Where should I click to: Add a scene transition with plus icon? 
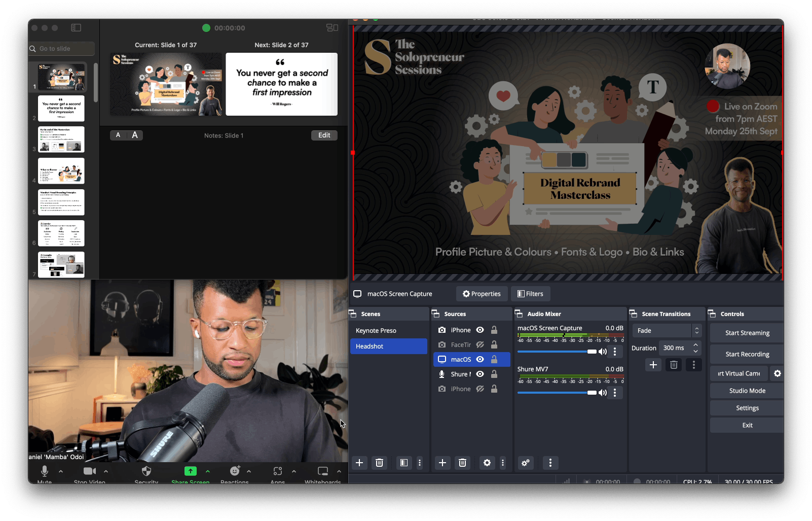pyautogui.click(x=653, y=365)
